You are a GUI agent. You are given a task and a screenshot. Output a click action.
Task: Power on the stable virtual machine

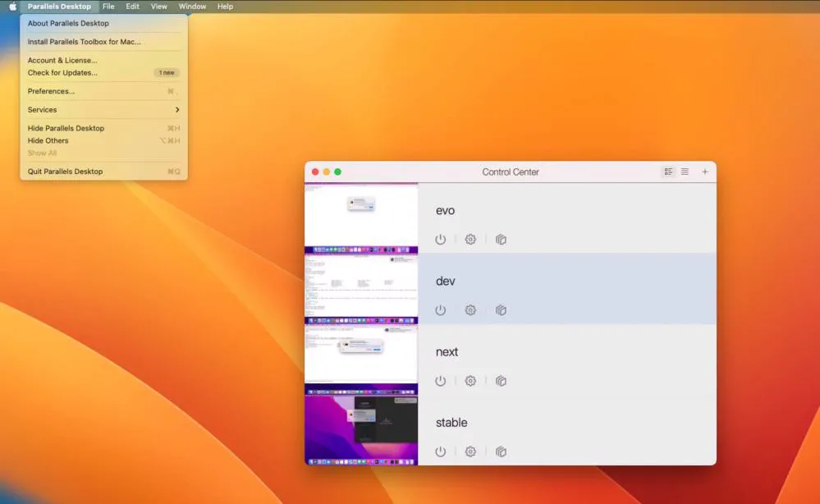pos(440,451)
